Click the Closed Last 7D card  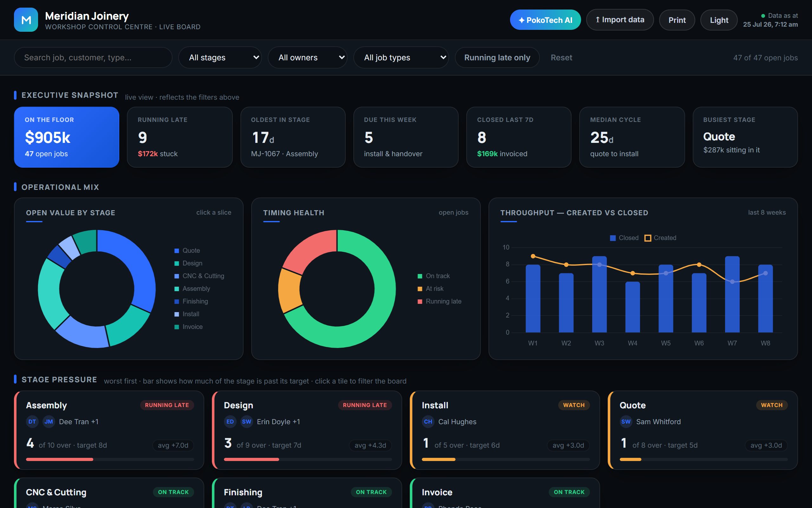point(519,137)
